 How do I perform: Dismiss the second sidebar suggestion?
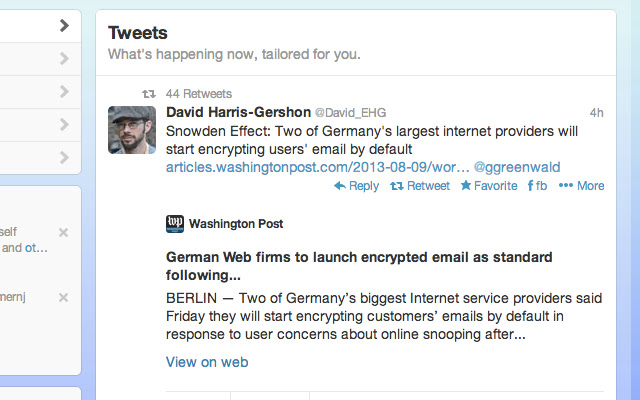63,298
